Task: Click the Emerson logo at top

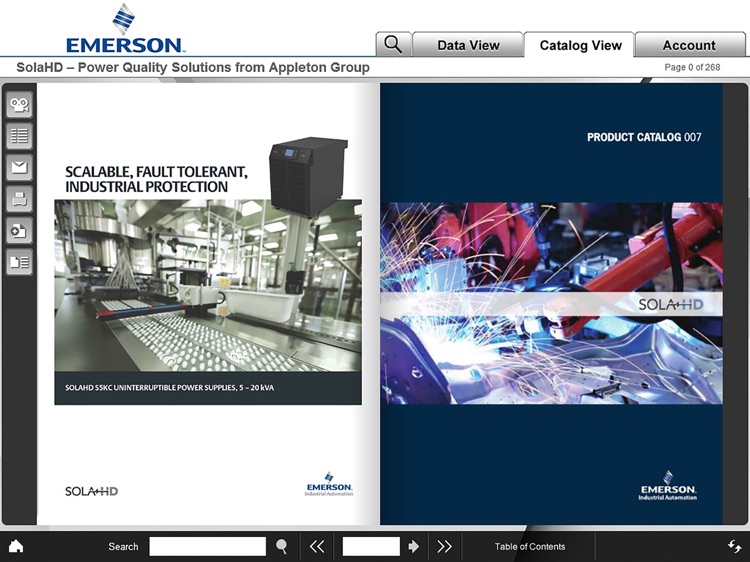Action: [x=124, y=29]
